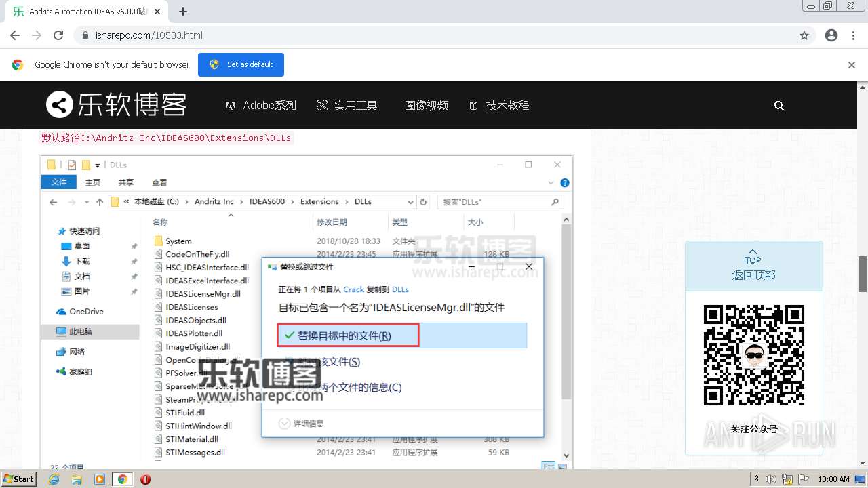Open a new tab with the plus button

183,12
